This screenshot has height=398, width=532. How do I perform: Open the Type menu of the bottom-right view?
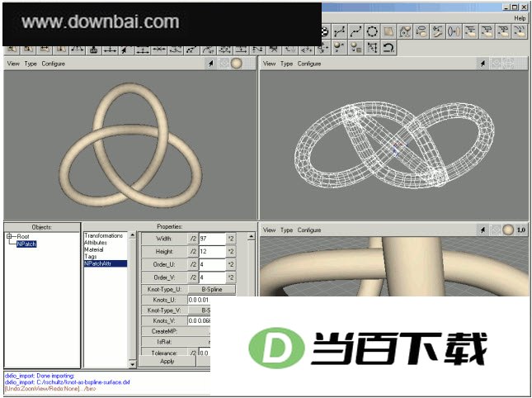coord(286,230)
